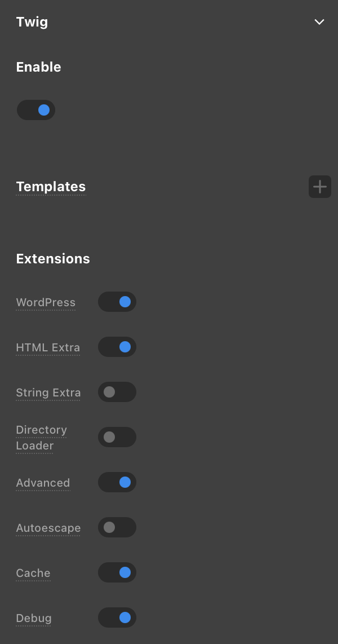The image size is (338, 644).
Task: Disable the Advanced extension switch
Action: coord(117,482)
